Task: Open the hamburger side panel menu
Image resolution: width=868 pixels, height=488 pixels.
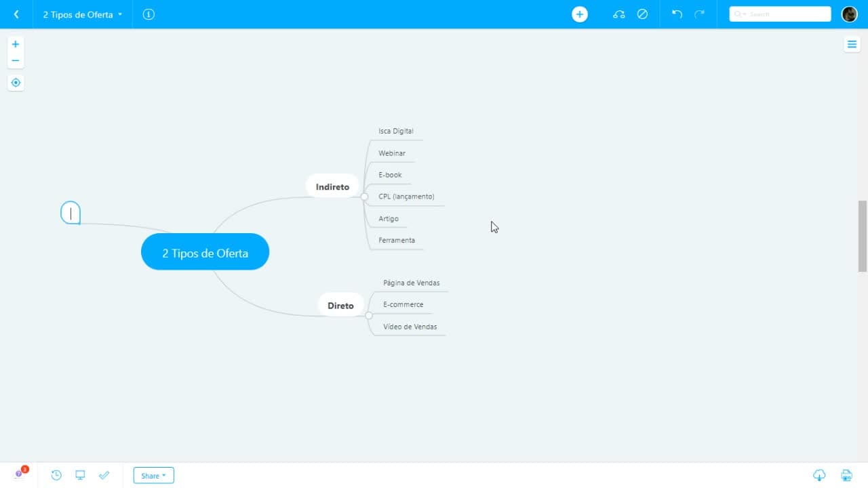Action: pyautogui.click(x=852, y=45)
